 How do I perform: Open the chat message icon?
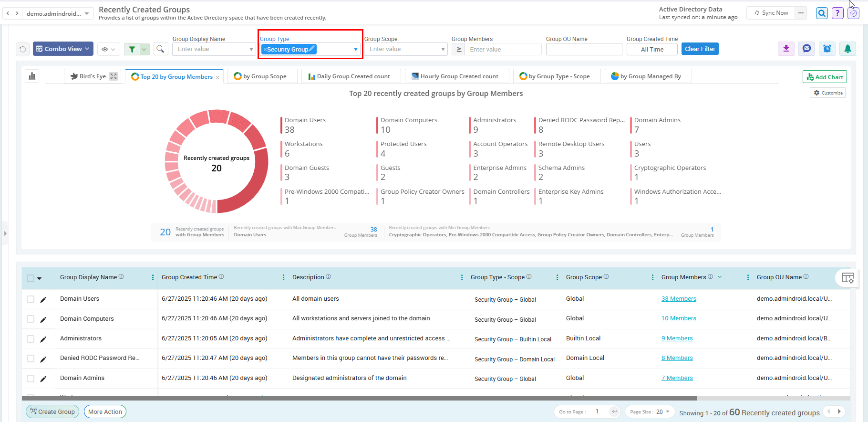pos(806,49)
